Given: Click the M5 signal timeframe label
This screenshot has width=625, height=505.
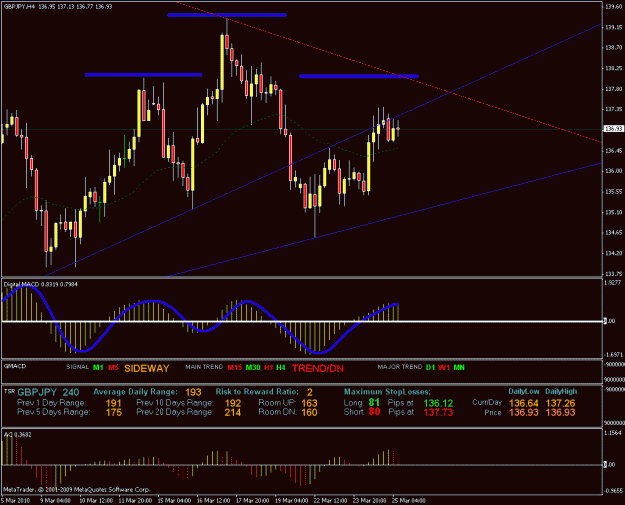Looking at the screenshot, I should coord(114,367).
